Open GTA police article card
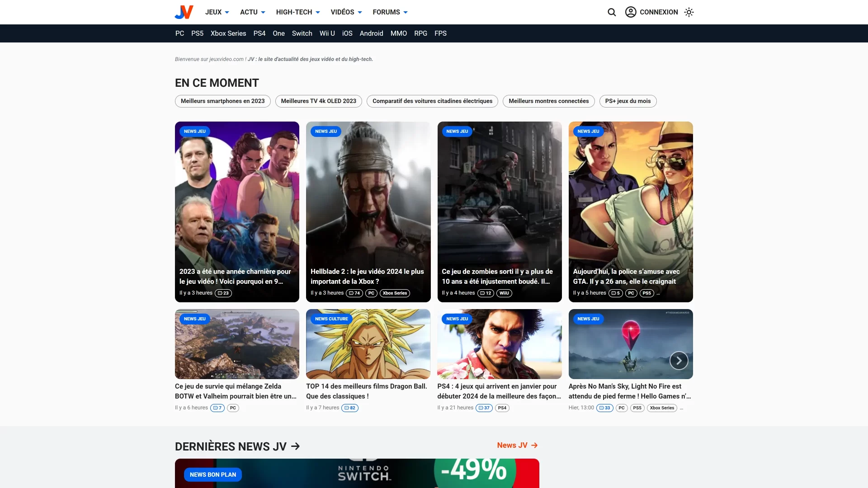Screen dimensions: 868x488 pos(631,212)
